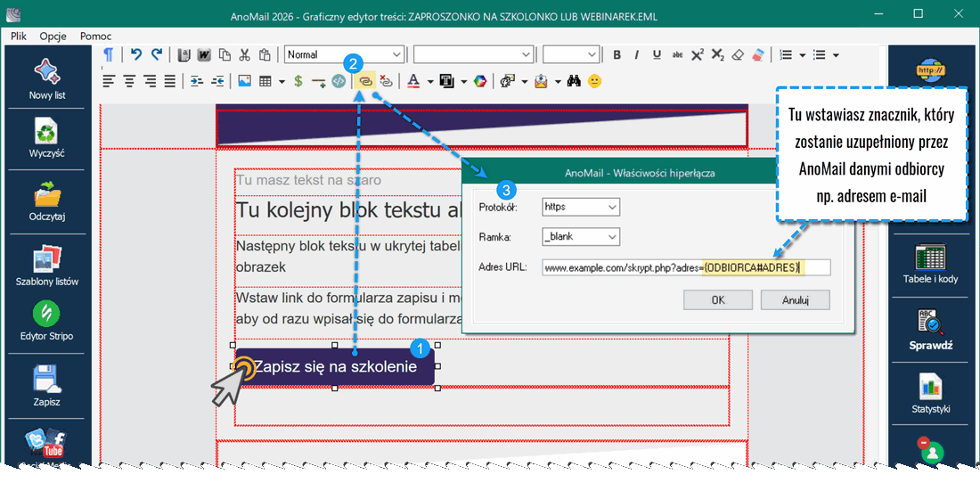Click the font color A swatch

[413, 81]
